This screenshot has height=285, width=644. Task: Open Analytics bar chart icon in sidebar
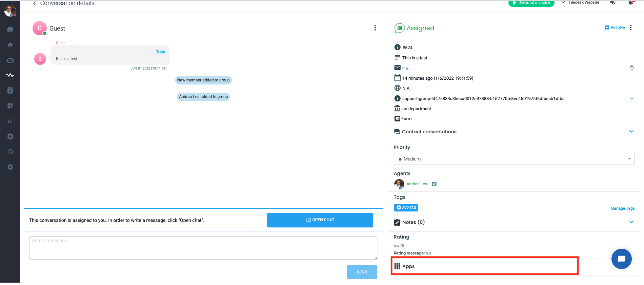(x=10, y=121)
